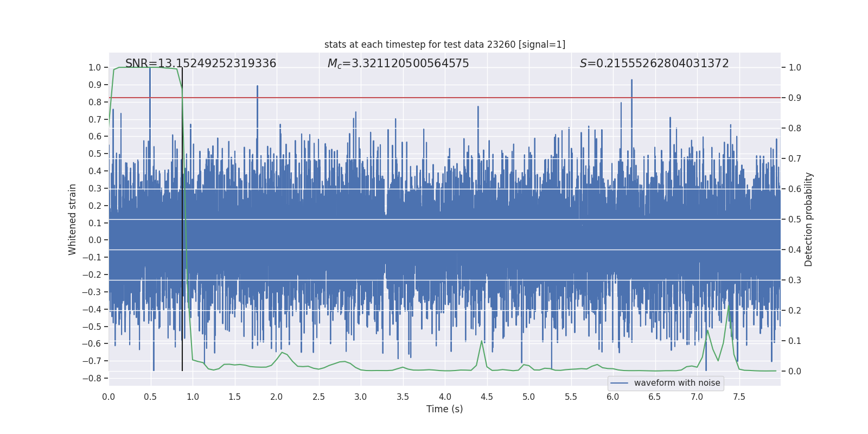Click the green curve peak near 4.4 seconds
Viewport: 868px width, 434px height.
[x=482, y=341]
